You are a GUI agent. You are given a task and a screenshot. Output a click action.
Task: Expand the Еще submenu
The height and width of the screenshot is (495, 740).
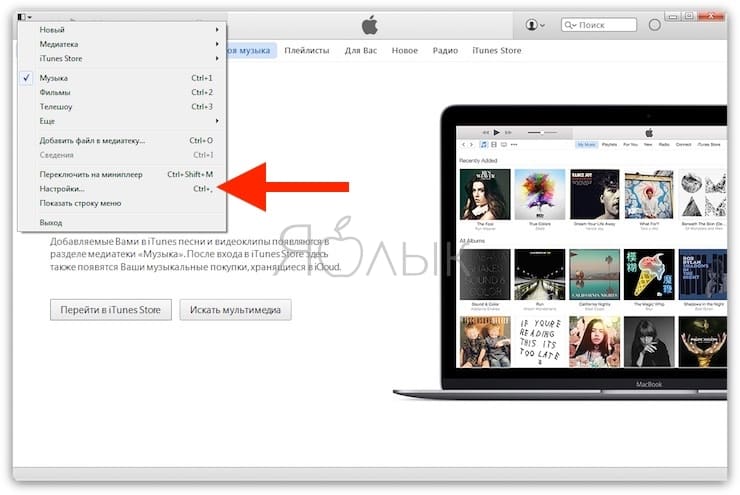coord(122,121)
